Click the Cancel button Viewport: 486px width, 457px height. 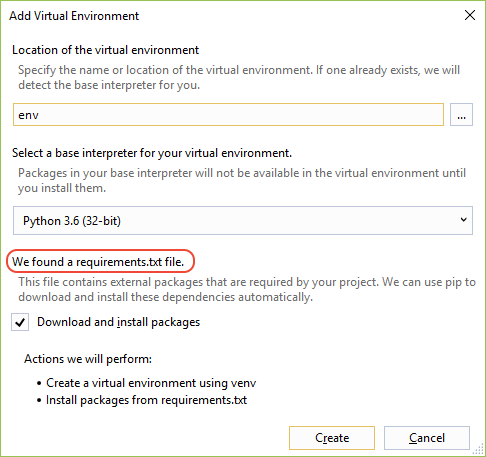click(427, 438)
